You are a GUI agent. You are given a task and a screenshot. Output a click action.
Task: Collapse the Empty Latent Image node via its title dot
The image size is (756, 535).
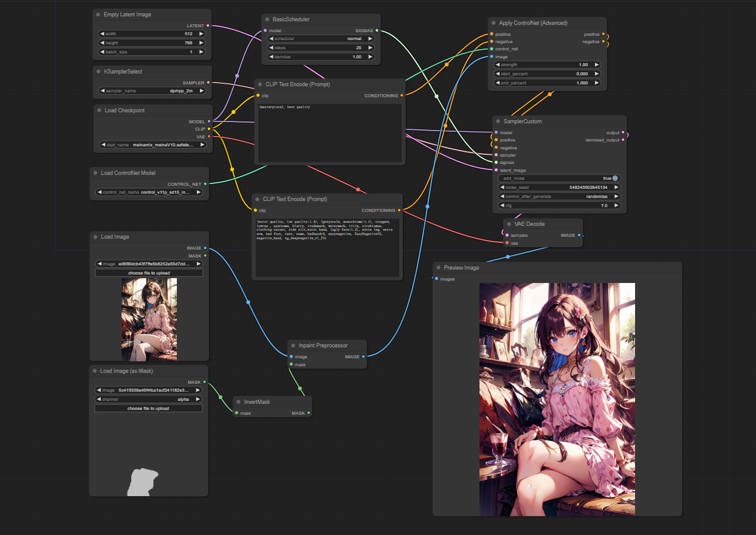98,15
